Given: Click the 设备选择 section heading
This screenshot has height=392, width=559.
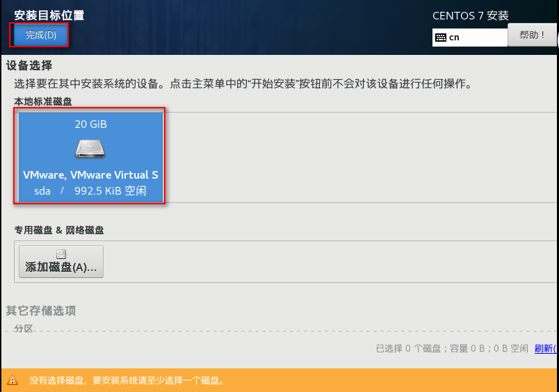Looking at the screenshot, I should [29, 65].
